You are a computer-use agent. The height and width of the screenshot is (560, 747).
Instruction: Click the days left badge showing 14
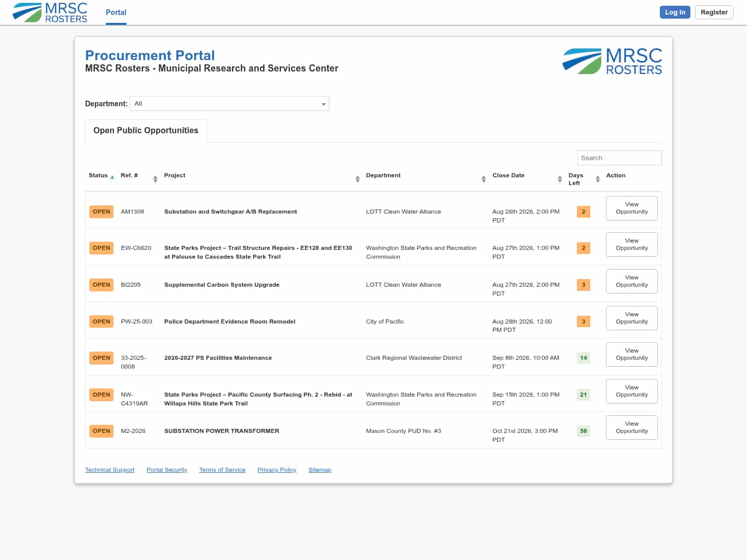584,358
